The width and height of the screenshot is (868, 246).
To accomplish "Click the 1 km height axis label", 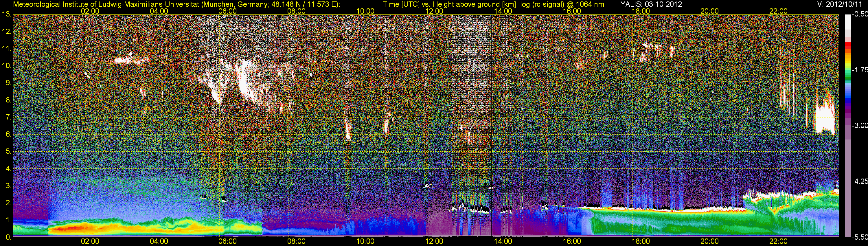I will click(8, 220).
